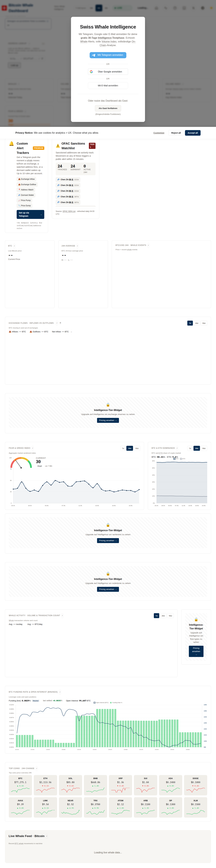The height and width of the screenshot is (868, 216).
Task: Open the info icon beside Exchange Flows title
Action: click(57, 323)
